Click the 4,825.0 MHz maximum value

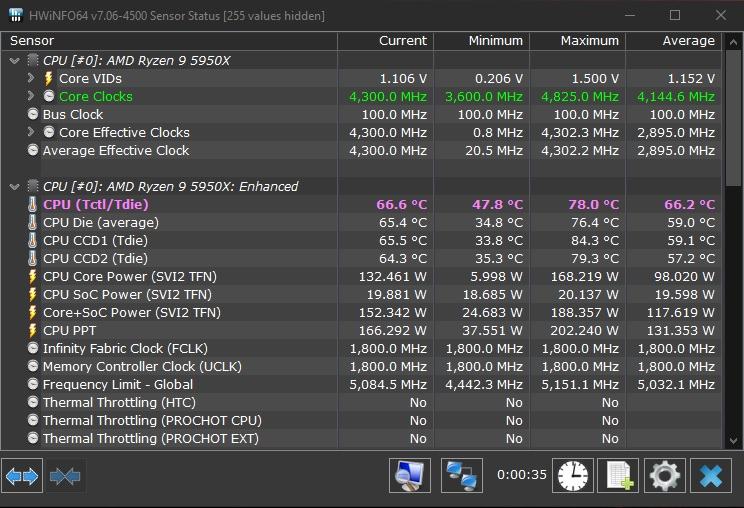click(580, 96)
